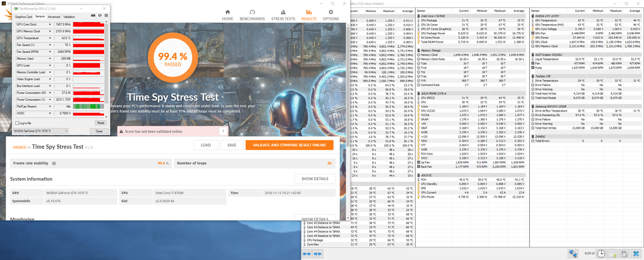
Task: Click the HWiNFO network computers icon
Action: click(573, 253)
